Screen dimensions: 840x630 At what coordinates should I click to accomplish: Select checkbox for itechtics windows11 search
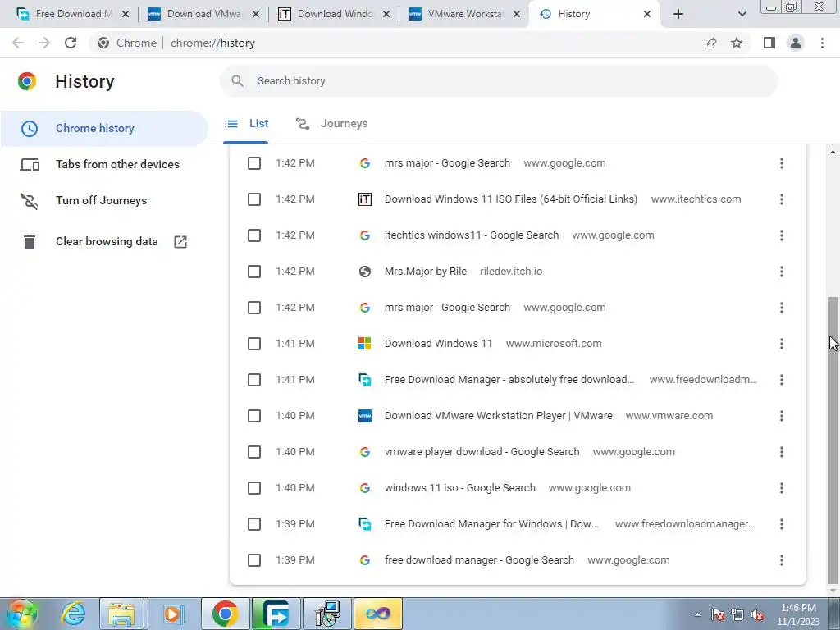(x=254, y=235)
